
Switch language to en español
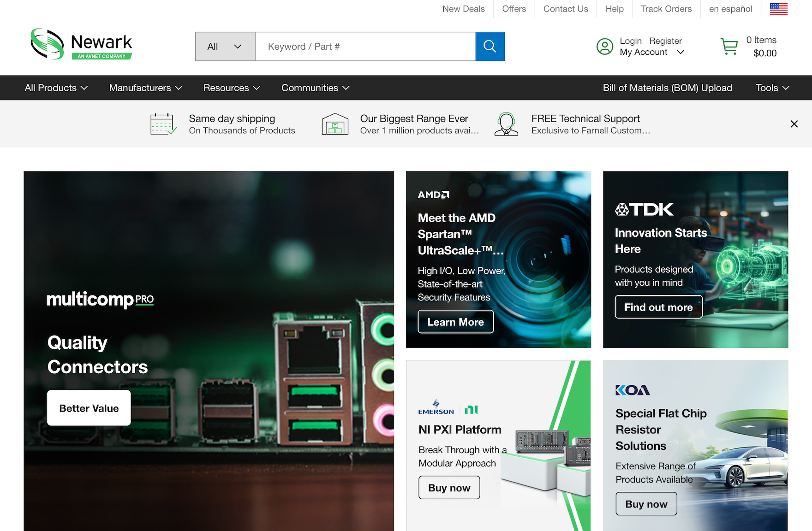click(730, 9)
